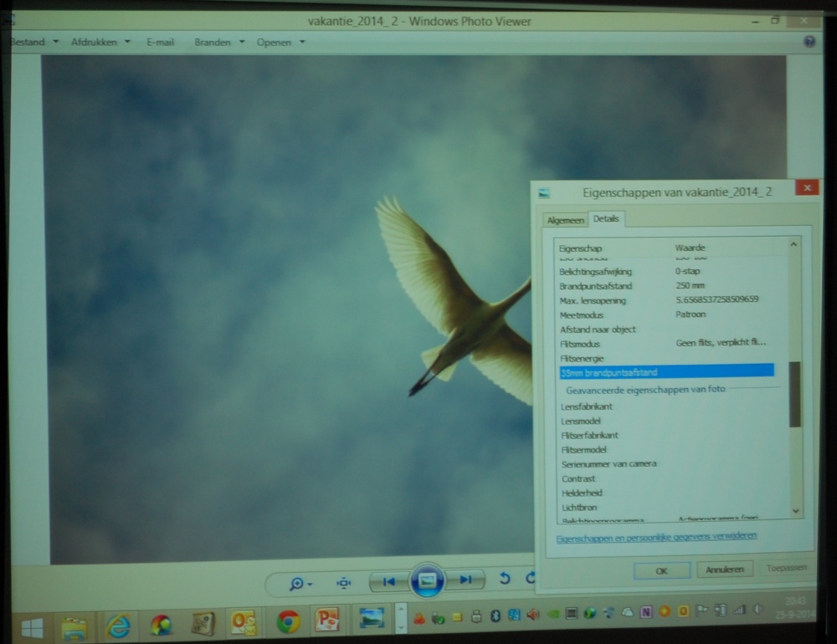Screen dimensions: 837x644
Task: Expand the Bestand menu
Action: [33, 42]
